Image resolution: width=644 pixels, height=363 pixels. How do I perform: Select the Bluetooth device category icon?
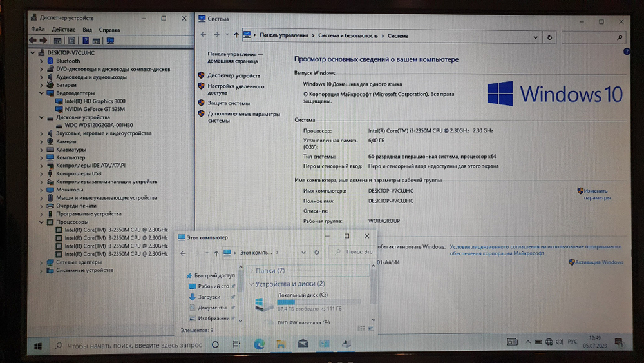pos(50,61)
